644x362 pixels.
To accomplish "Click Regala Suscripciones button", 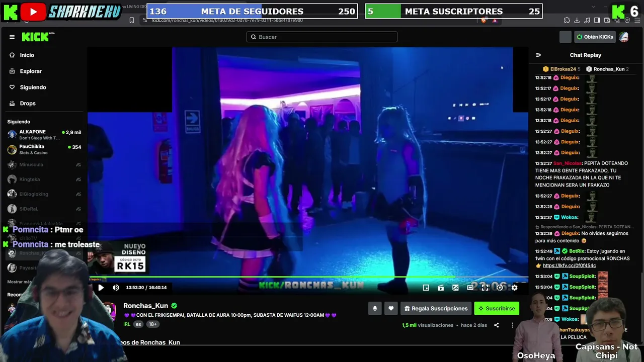I will click(x=436, y=308).
